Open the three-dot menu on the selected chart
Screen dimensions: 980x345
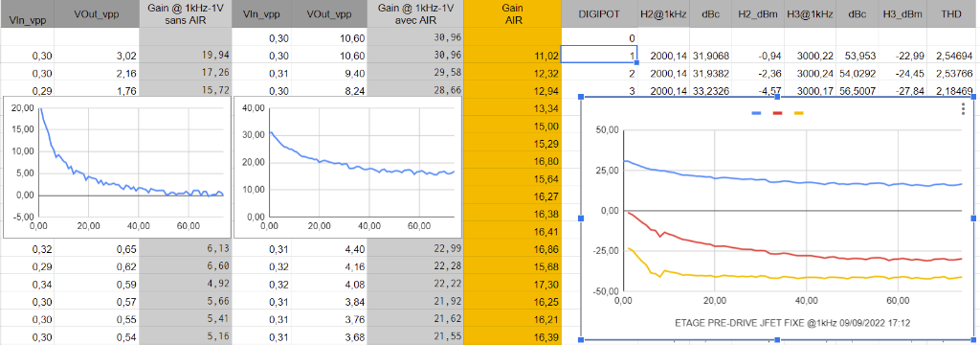[x=964, y=108]
